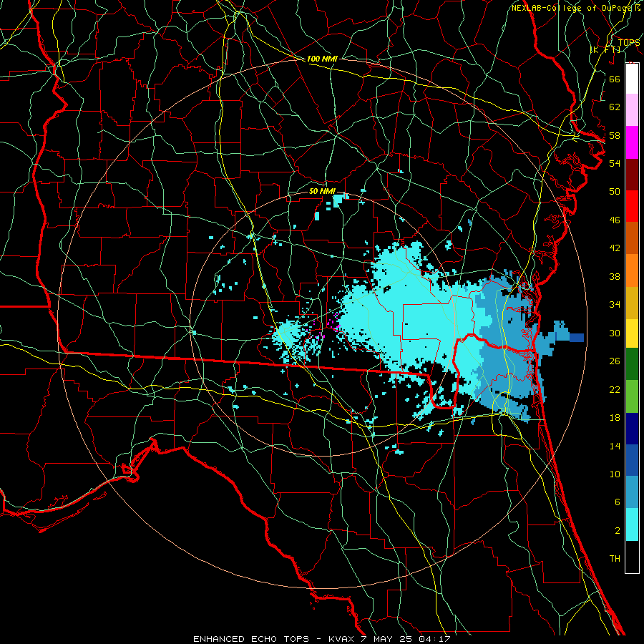Click the '100 NMI' range ring label

coord(322,59)
